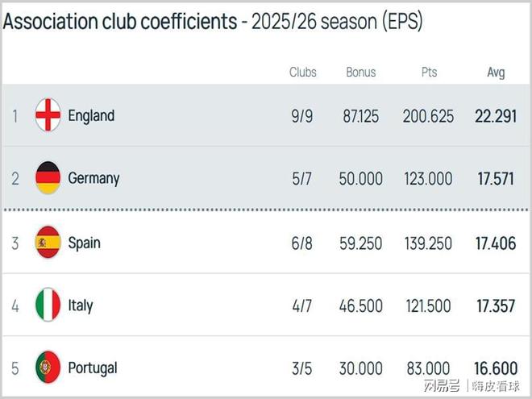Sort by the Avg column header
The height and width of the screenshot is (399, 532).
pyautogui.click(x=496, y=73)
